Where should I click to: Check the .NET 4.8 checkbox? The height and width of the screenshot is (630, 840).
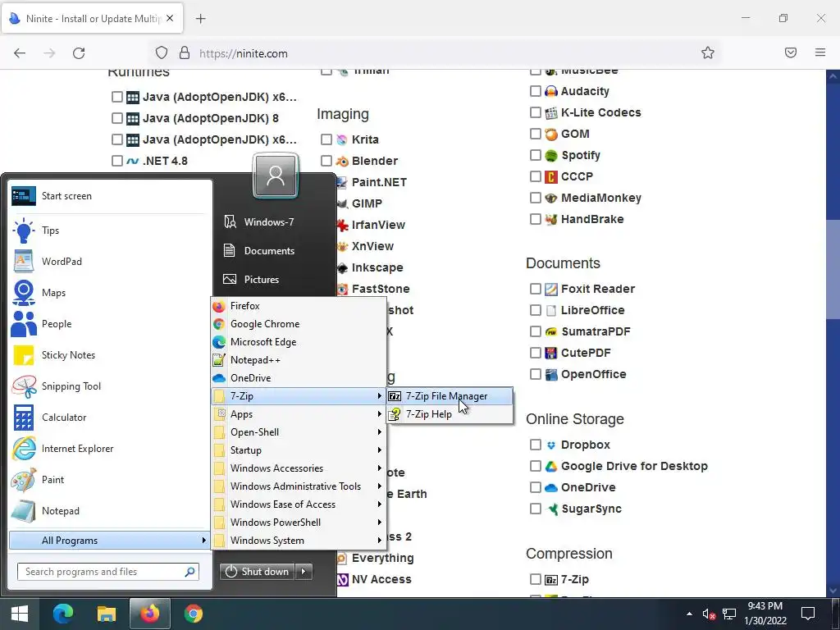point(116,161)
